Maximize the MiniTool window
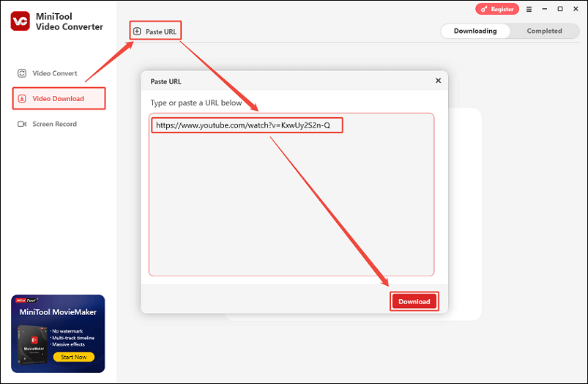 click(560, 9)
